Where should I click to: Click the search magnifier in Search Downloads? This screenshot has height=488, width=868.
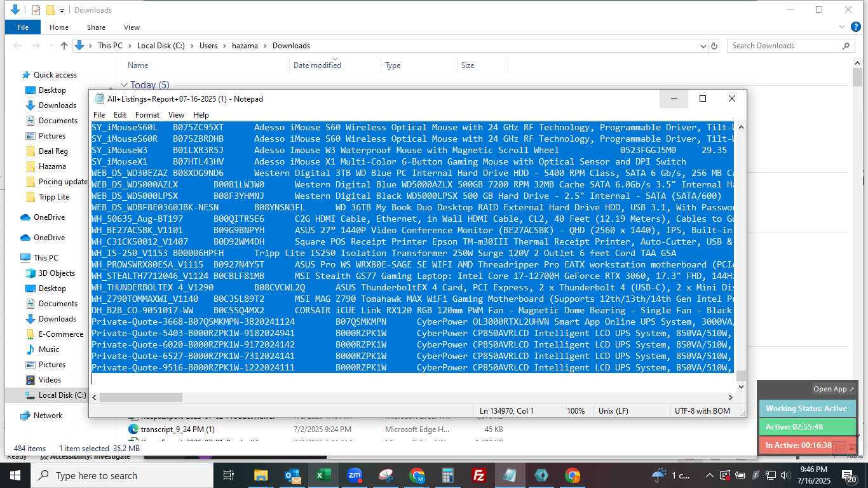point(846,46)
